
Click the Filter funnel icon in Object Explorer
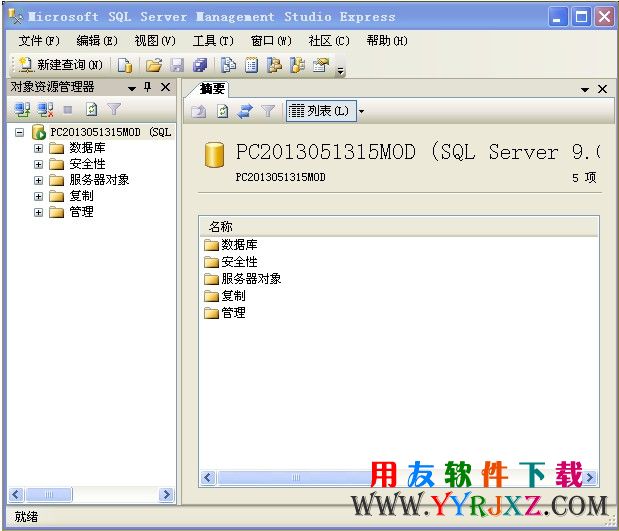[114, 109]
